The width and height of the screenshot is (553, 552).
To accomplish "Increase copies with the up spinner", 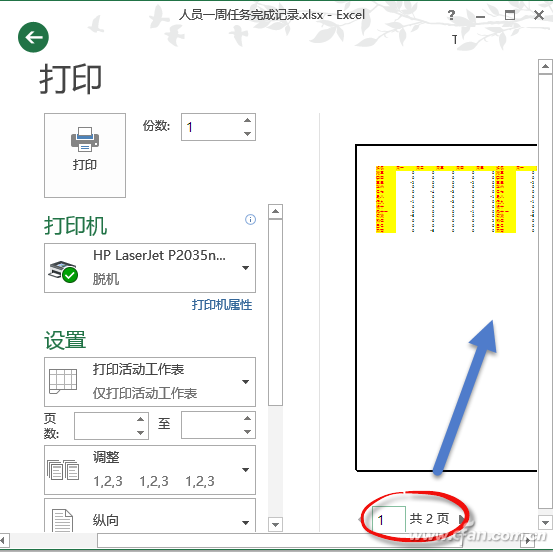I will click(248, 120).
